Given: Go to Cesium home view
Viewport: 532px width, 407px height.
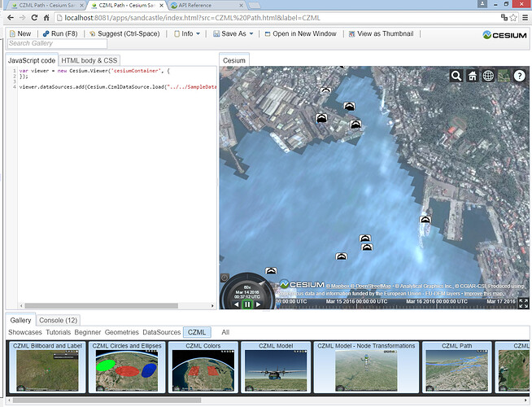Looking at the screenshot, I should 472,76.
